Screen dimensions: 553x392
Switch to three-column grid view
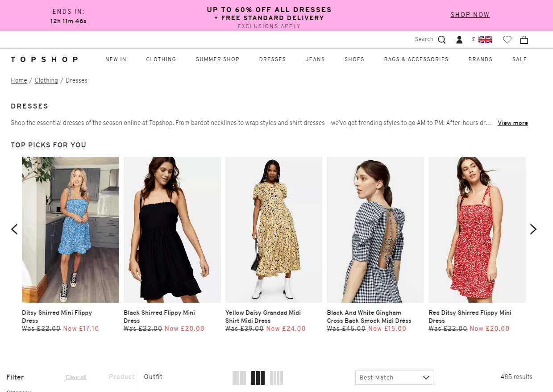tap(258, 378)
